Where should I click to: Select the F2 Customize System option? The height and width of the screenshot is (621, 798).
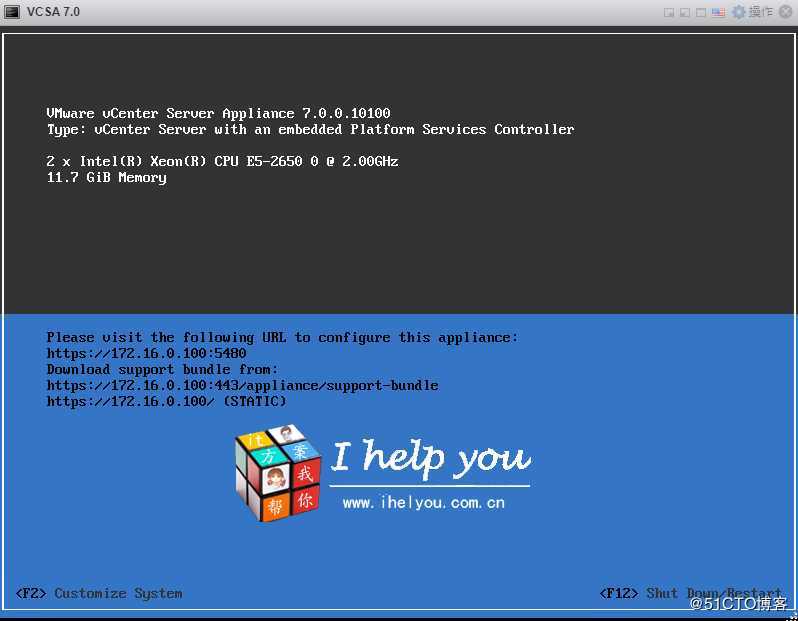point(99,594)
